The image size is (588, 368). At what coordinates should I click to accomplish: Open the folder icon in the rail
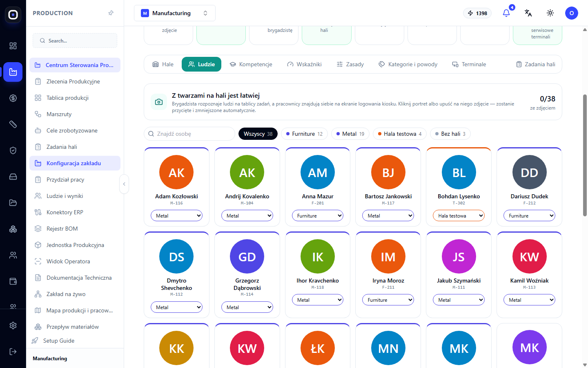13,203
